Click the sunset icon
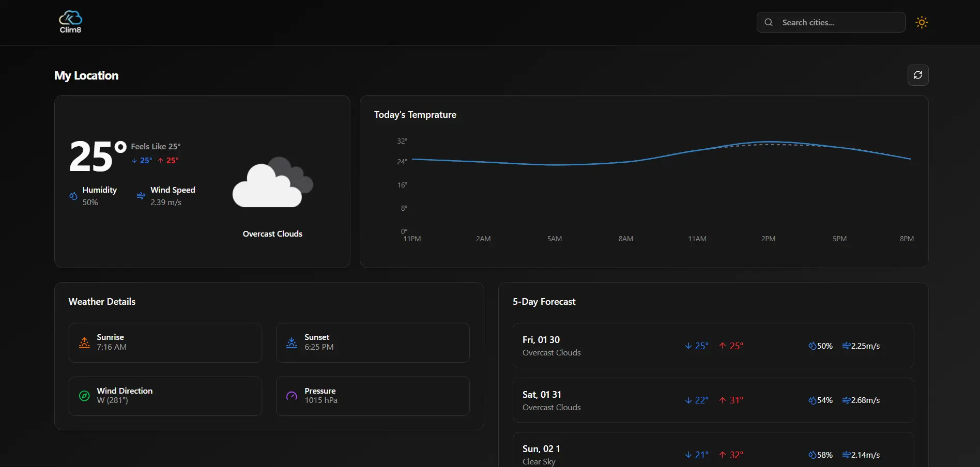The height and width of the screenshot is (467, 980). coord(292,343)
